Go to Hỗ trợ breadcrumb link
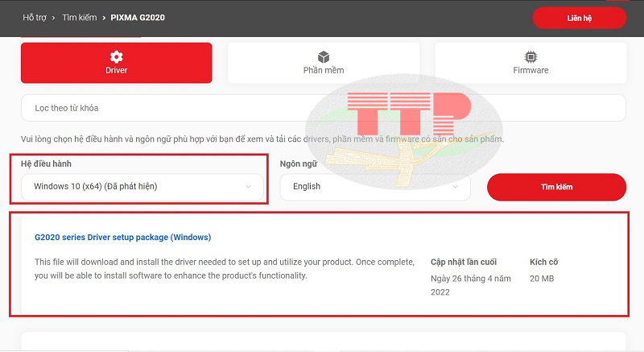Screen dimensions: 644x352 click(x=35, y=18)
